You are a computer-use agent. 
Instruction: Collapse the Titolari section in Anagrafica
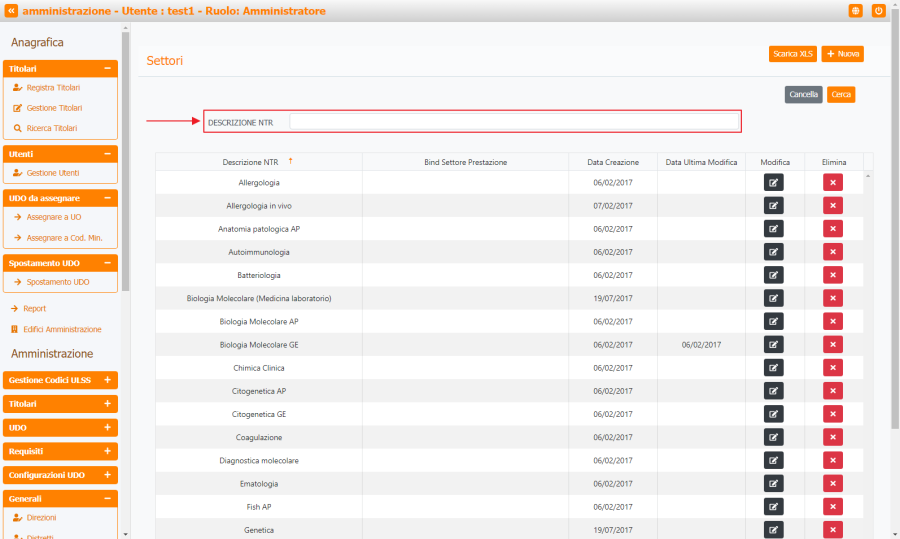pyautogui.click(x=107, y=69)
